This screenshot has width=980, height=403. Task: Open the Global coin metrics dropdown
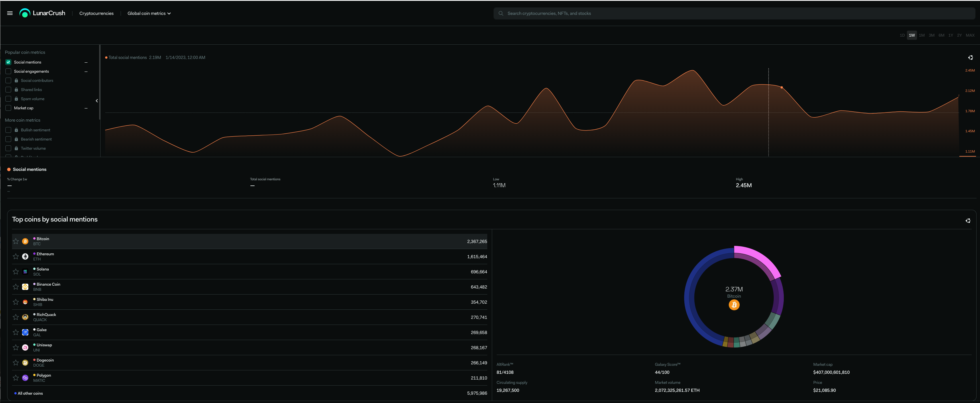[149, 13]
